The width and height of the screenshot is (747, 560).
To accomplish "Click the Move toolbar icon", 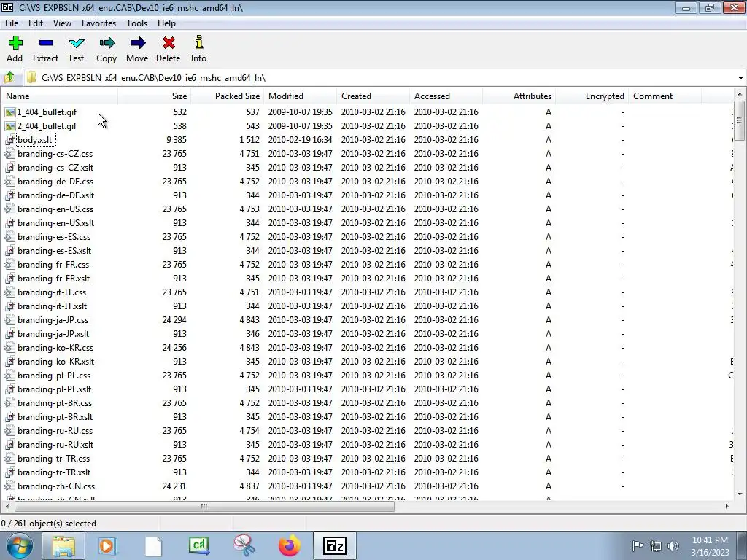I will (137, 43).
